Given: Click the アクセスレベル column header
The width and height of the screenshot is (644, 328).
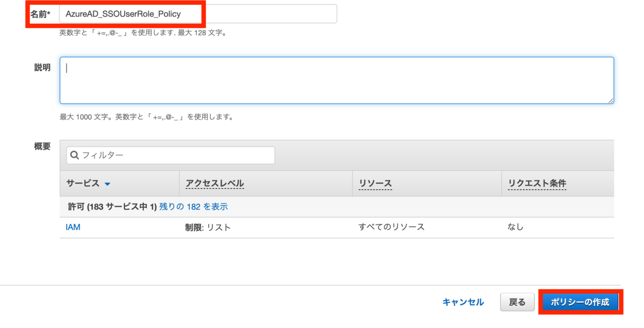Looking at the screenshot, I should click(215, 184).
